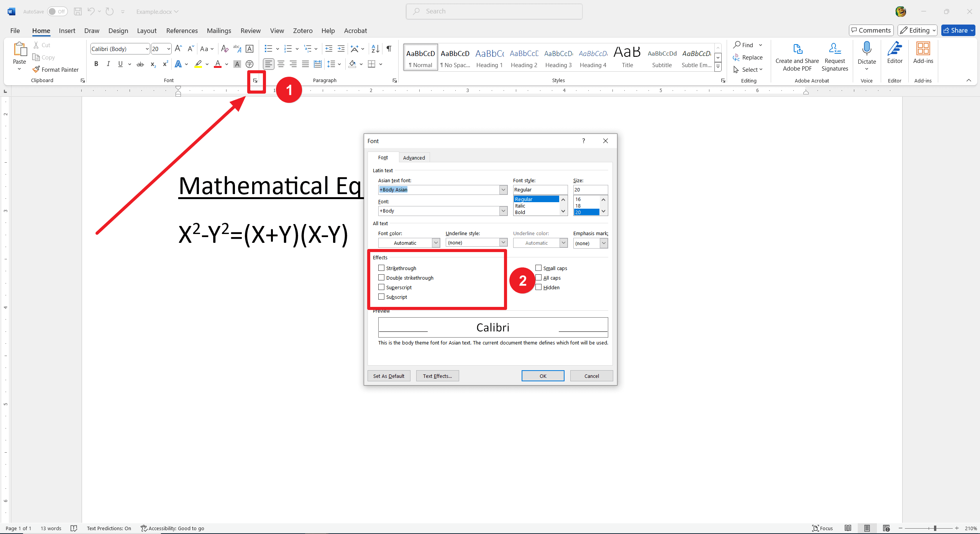Launch the Editor pen tool
Image resolution: width=980 pixels, height=534 pixels.
tap(895, 50)
